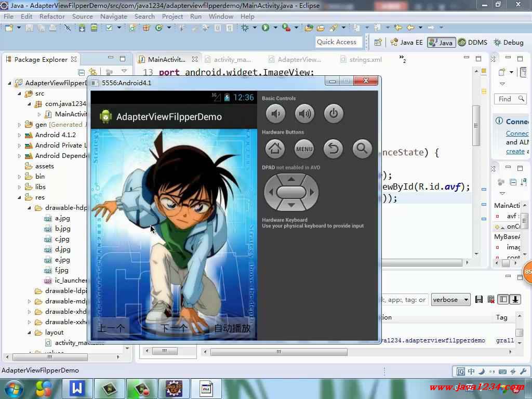
Task: Collapse the src folder tree node
Action: pyautogui.click(x=20, y=94)
